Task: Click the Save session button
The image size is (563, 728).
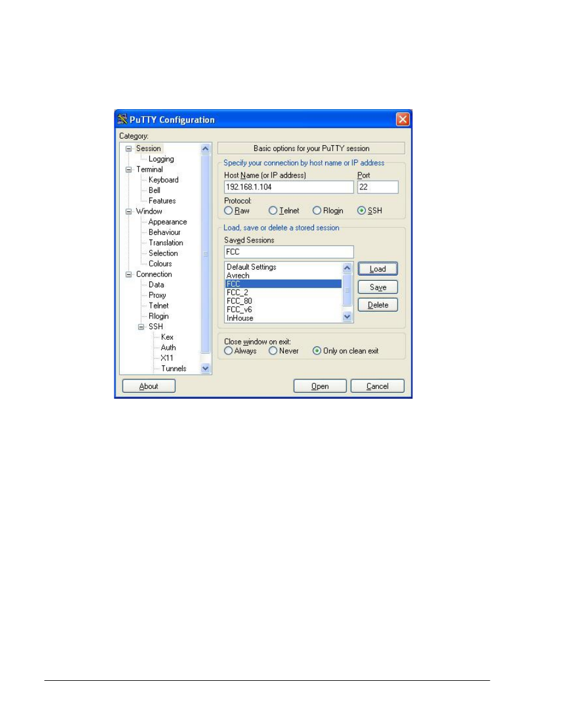Action: (378, 287)
